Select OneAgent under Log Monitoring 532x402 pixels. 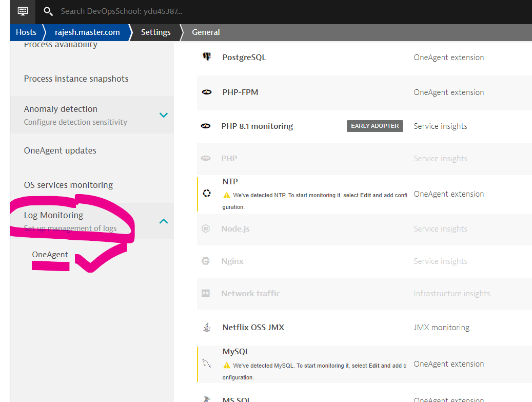point(50,254)
